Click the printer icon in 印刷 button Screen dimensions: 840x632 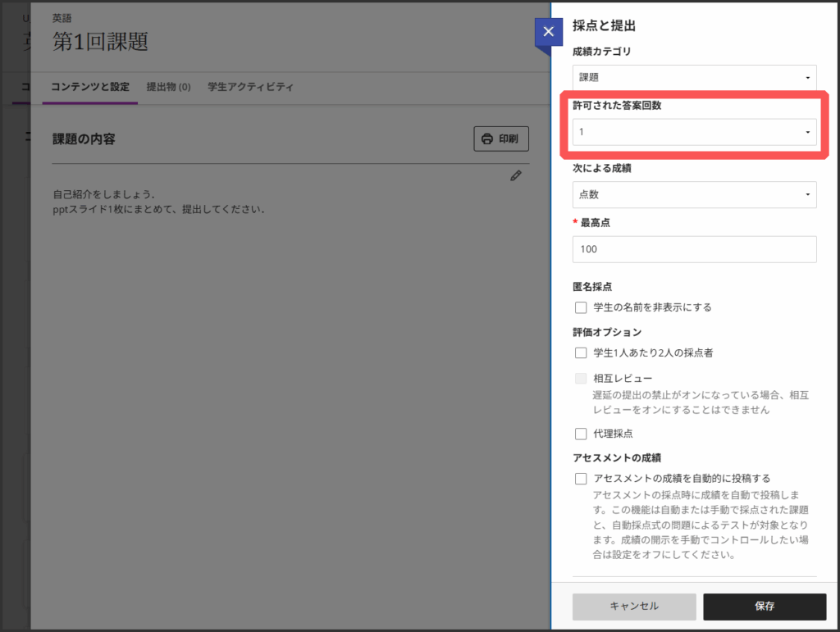(487, 139)
